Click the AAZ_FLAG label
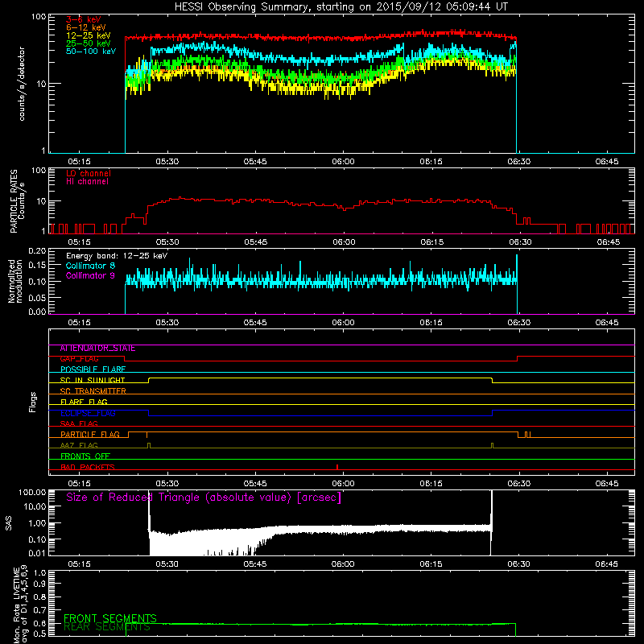Screen dimensions: 644x644 click(x=79, y=446)
